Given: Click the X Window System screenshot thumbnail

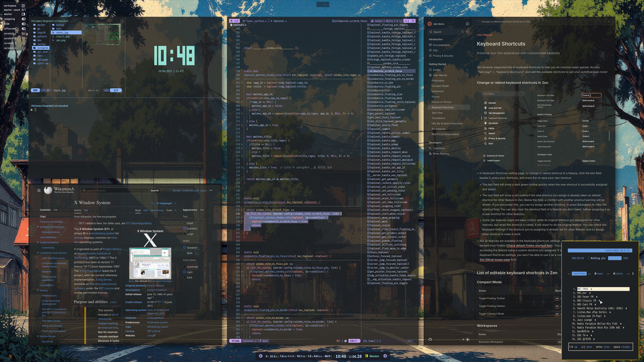Looking at the screenshot, I should coord(150,263).
